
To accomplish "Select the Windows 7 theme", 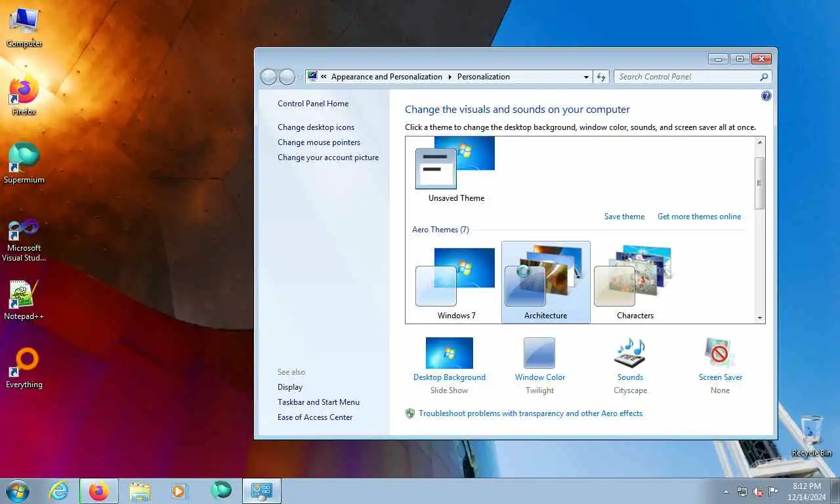I will pyautogui.click(x=456, y=283).
